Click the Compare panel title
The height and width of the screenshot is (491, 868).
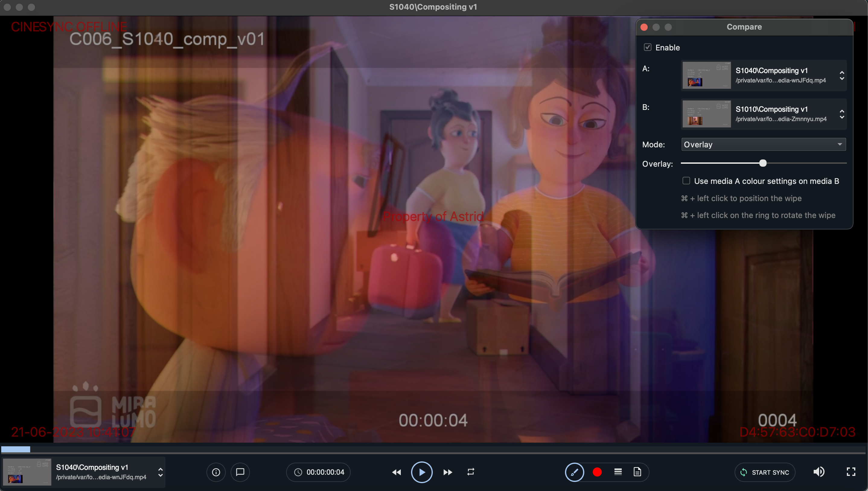(x=744, y=27)
